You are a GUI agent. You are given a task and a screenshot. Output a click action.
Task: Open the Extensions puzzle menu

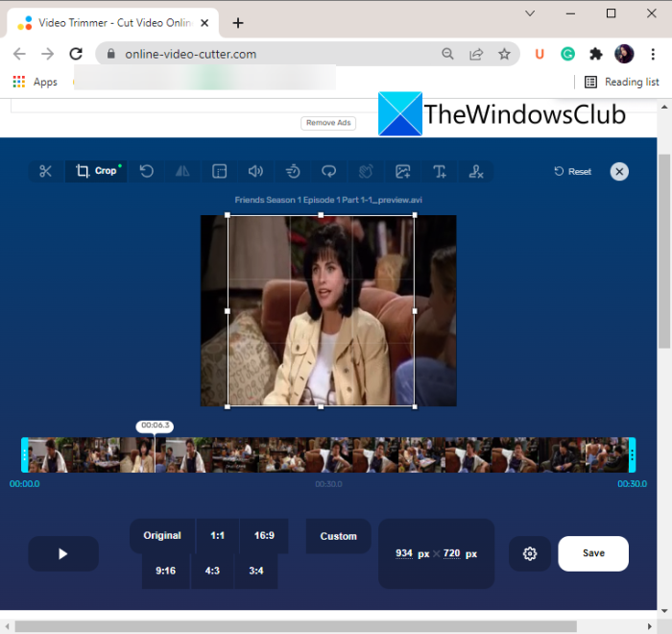596,54
